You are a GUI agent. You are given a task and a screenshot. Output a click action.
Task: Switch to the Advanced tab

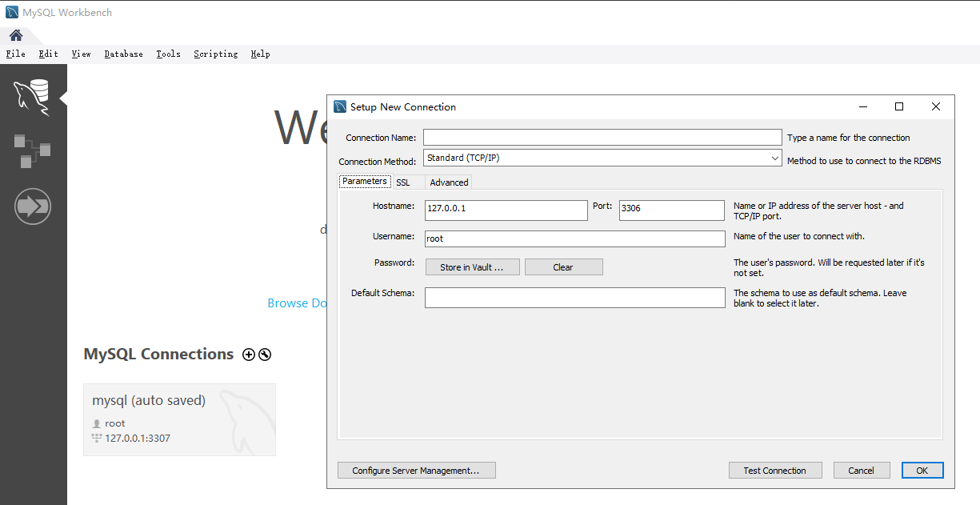[449, 182]
